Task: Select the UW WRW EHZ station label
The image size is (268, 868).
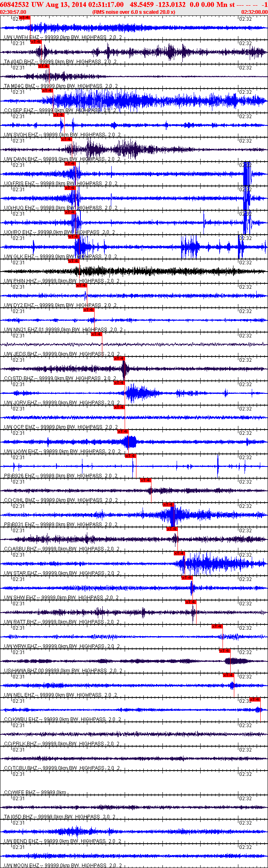Action: pyautogui.click(x=61, y=646)
